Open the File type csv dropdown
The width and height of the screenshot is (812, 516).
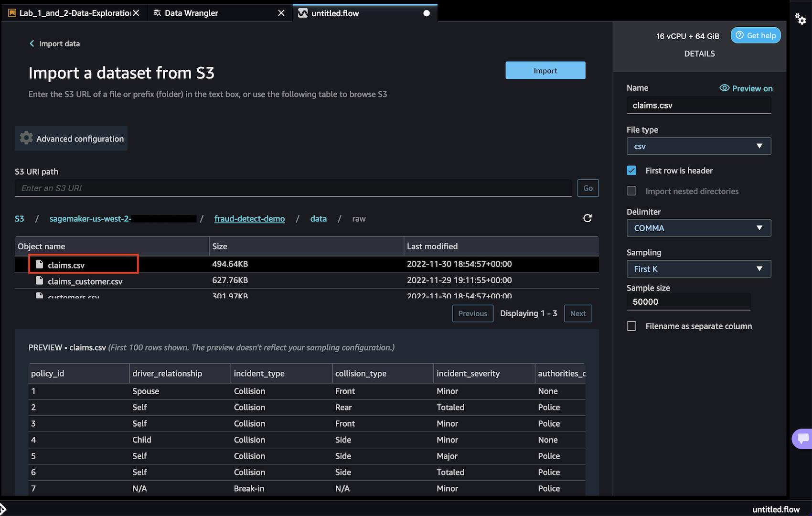pyautogui.click(x=699, y=146)
